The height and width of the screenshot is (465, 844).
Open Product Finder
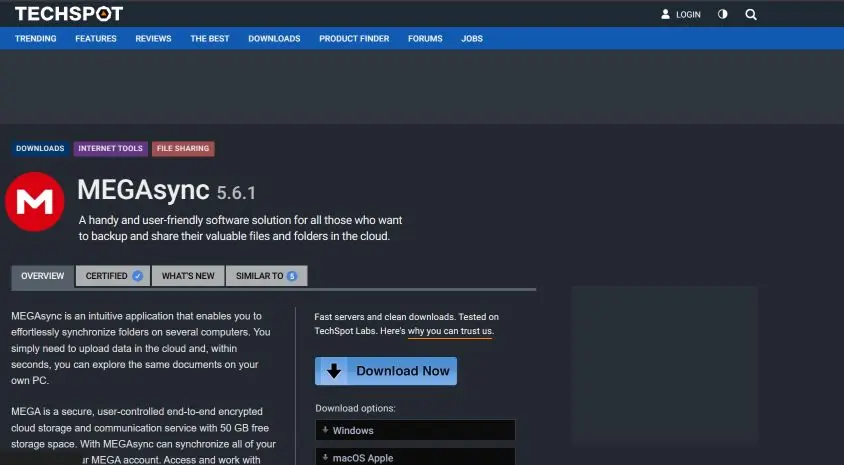(354, 39)
